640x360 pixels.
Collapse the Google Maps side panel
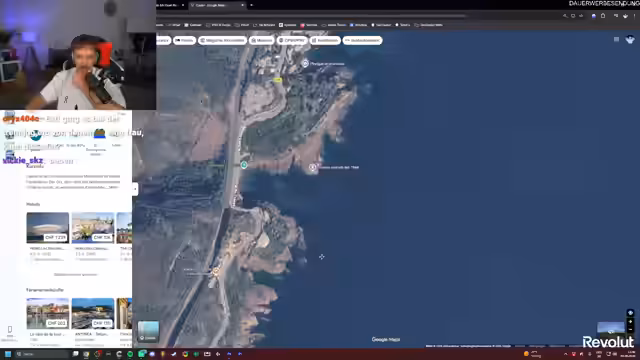coord(135,189)
